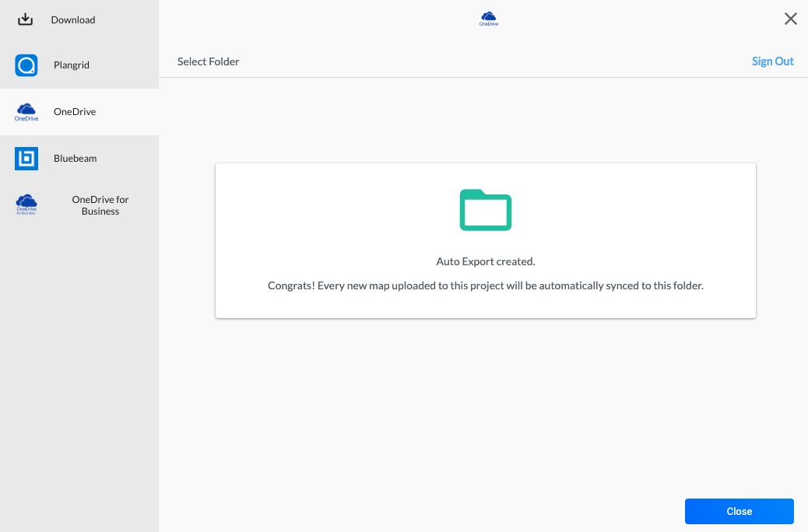Select the Bluebeam square logo icon
This screenshot has width=808, height=532.
coord(26,159)
